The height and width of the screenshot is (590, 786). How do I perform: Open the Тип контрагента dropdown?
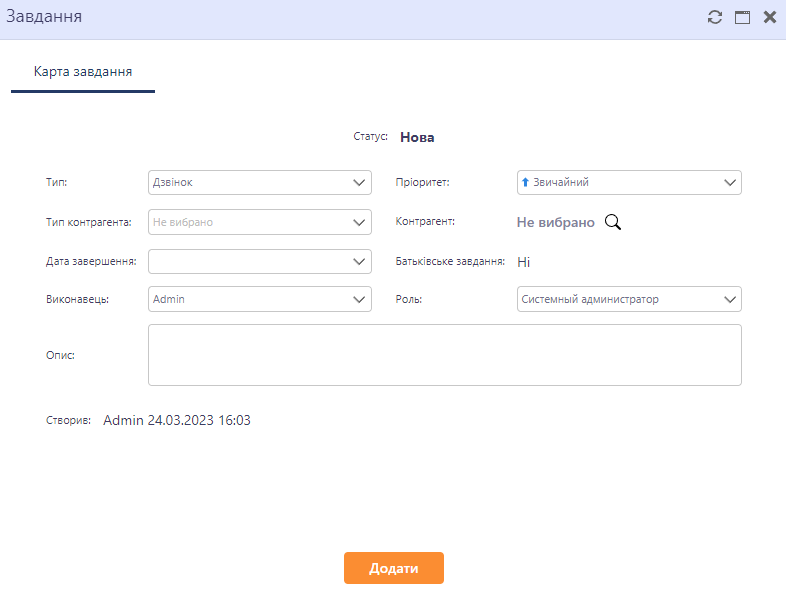click(x=259, y=222)
